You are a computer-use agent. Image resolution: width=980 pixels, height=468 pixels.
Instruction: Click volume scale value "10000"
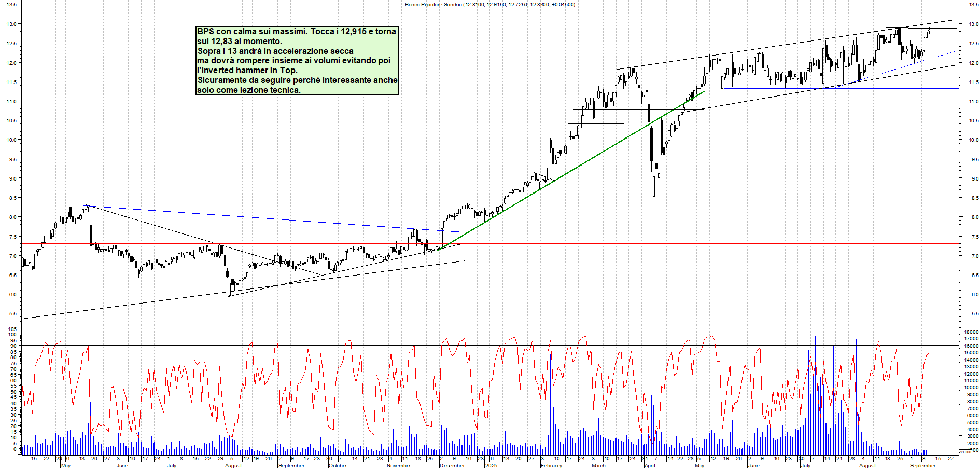(971, 388)
